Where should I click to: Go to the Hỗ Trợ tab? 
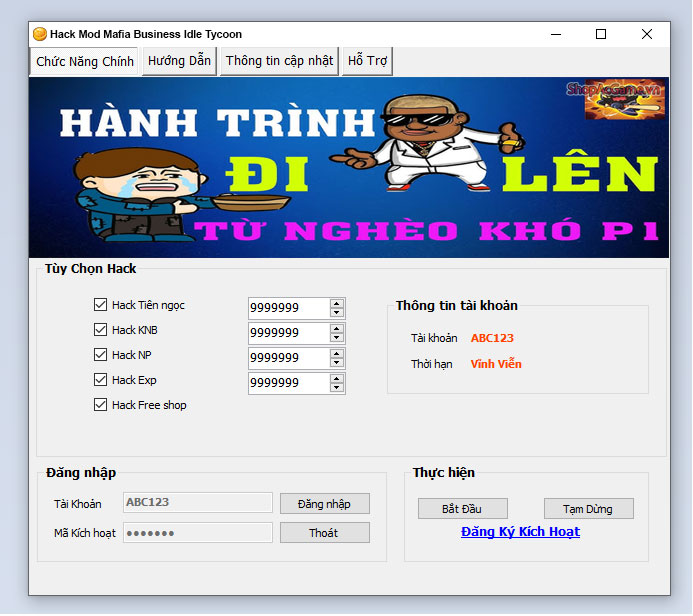pos(367,61)
